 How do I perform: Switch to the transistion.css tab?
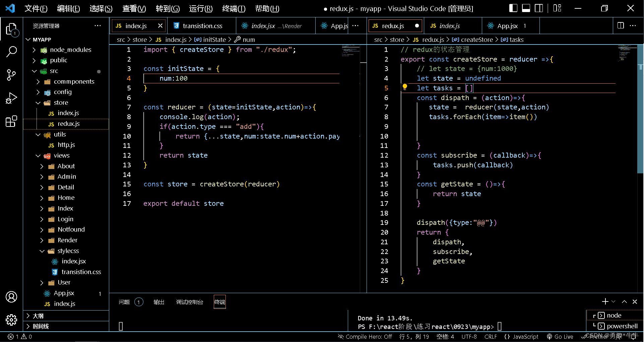[202, 26]
